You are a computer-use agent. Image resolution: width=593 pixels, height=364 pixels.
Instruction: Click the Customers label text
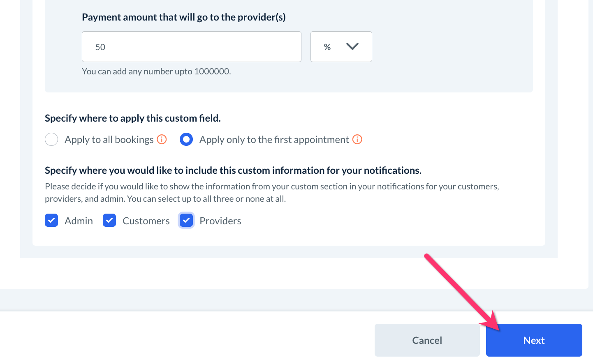146,221
